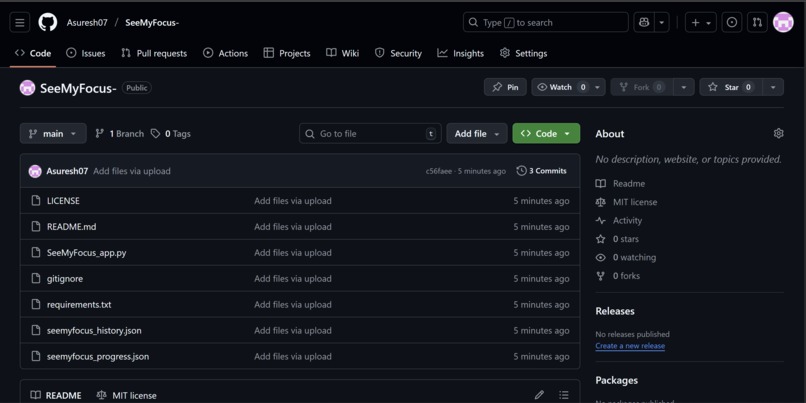Image resolution: width=806 pixels, height=403 pixels.
Task: Open the README outline list icon
Action: 564,395
